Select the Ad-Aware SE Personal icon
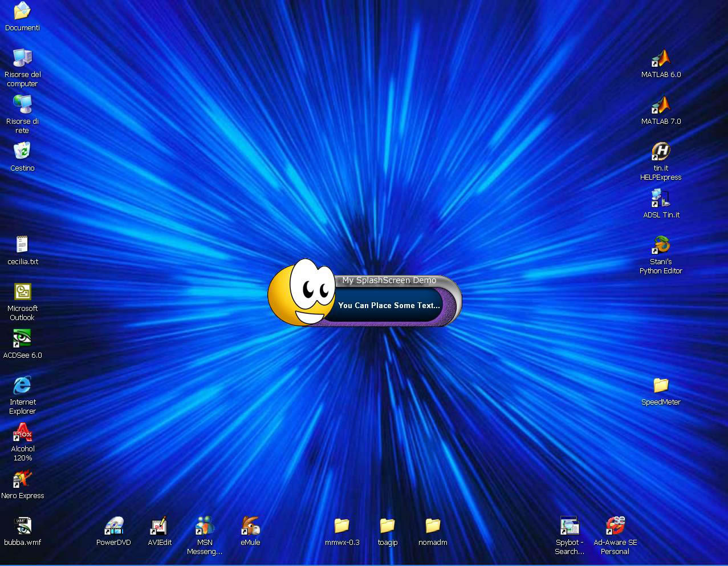728x566 pixels. (x=615, y=526)
